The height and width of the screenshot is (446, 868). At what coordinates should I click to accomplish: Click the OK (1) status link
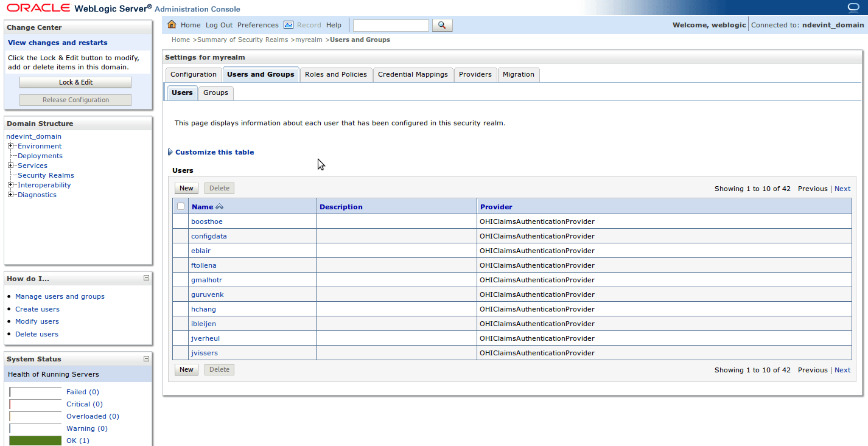78,441
